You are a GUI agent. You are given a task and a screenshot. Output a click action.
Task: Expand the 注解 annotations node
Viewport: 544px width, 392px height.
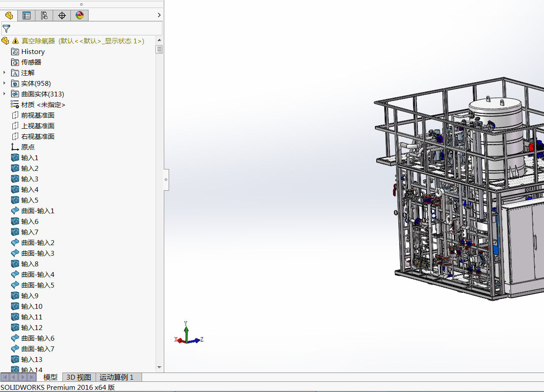click(4, 73)
